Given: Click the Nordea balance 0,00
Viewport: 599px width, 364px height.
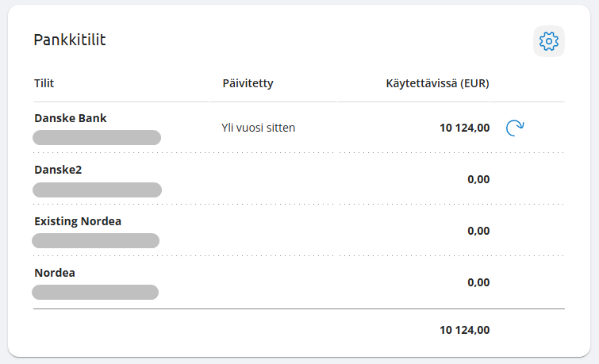Looking at the screenshot, I should [x=478, y=282].
